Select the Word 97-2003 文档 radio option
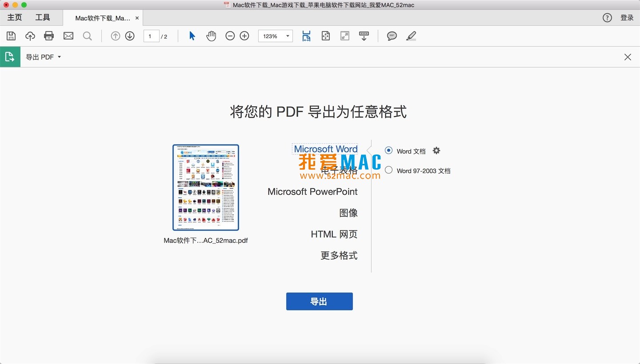 [389, 170]
